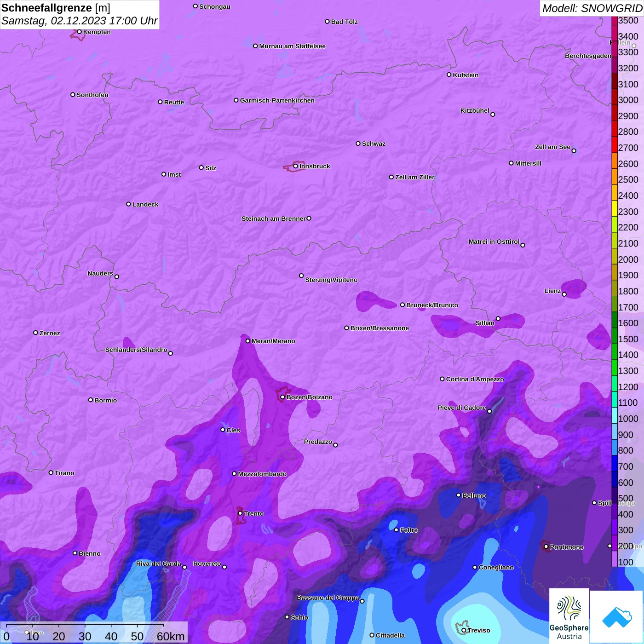Select the Pordenone location marker dot
Viewport: 644px width, 644px height.
[x=546, y=547]
